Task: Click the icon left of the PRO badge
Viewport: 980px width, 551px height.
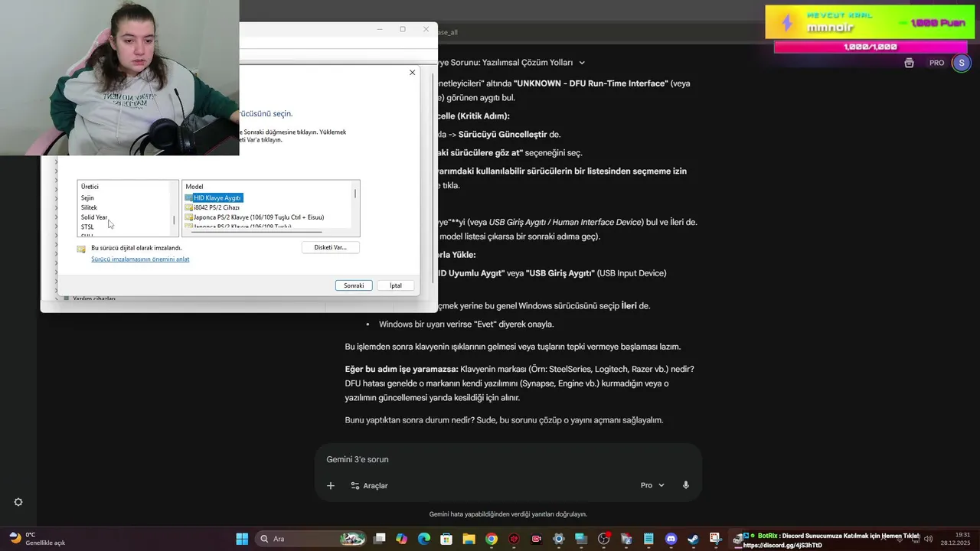Action: click(909, 63)
